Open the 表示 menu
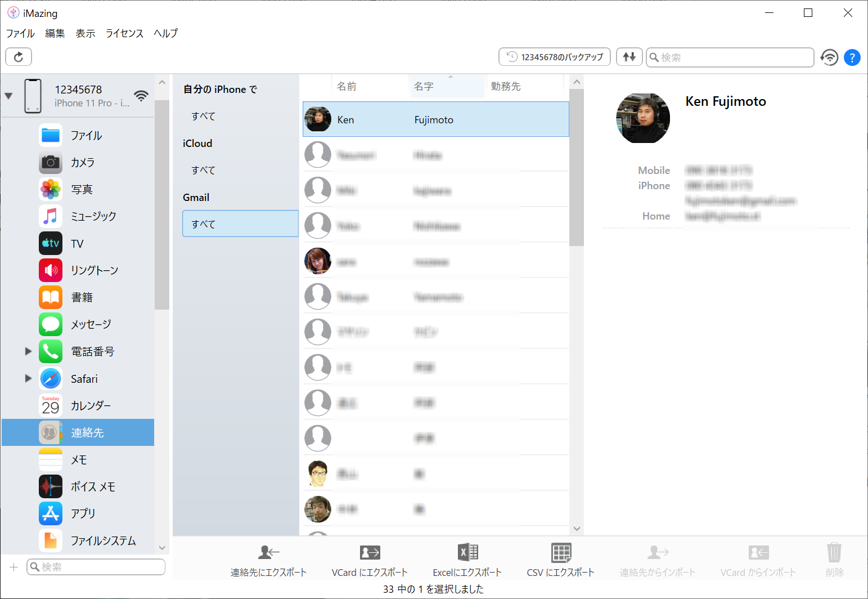This screenshot has width=868, height=599. [x=86, y=33]
